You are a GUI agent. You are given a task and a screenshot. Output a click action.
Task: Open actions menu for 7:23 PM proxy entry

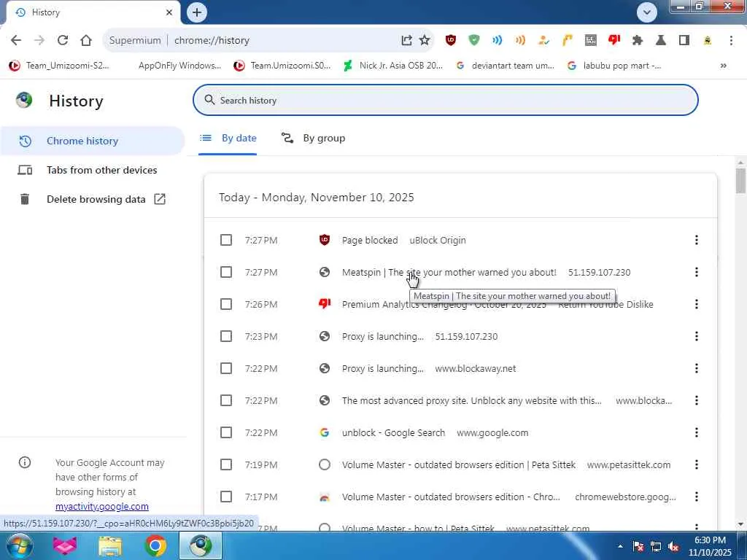tap(696, 336)
